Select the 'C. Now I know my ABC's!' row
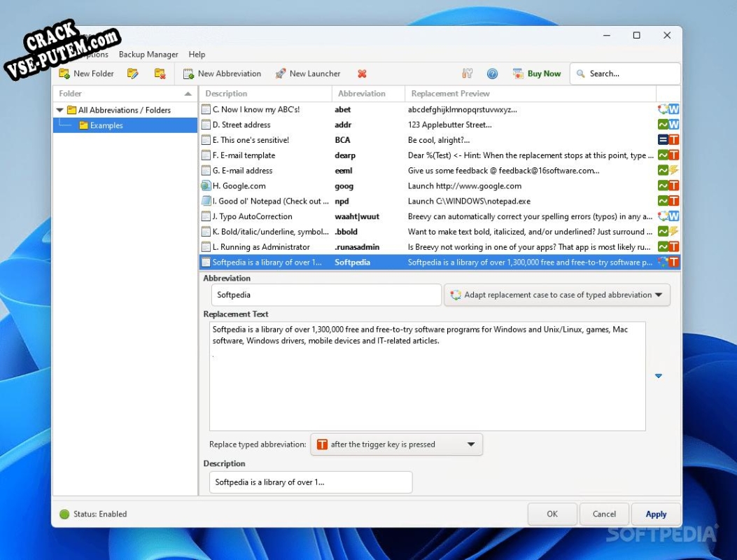The image size is (737, 560). pos(440,110)
